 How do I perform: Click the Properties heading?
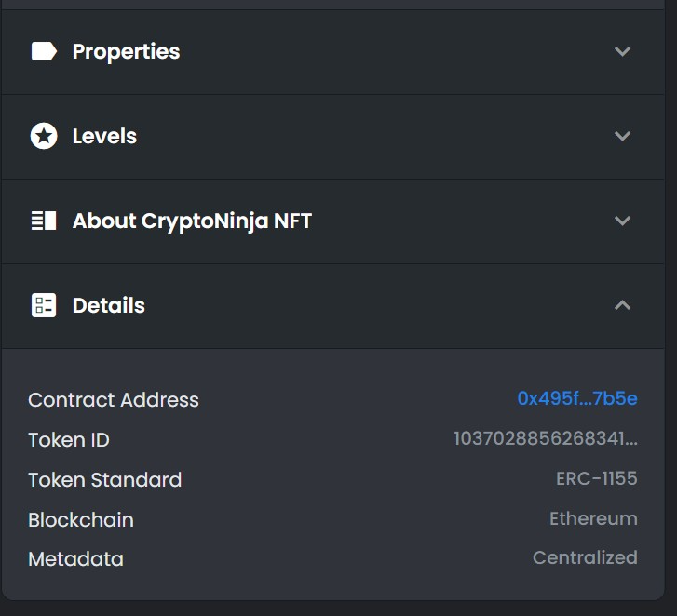[126, 52]
